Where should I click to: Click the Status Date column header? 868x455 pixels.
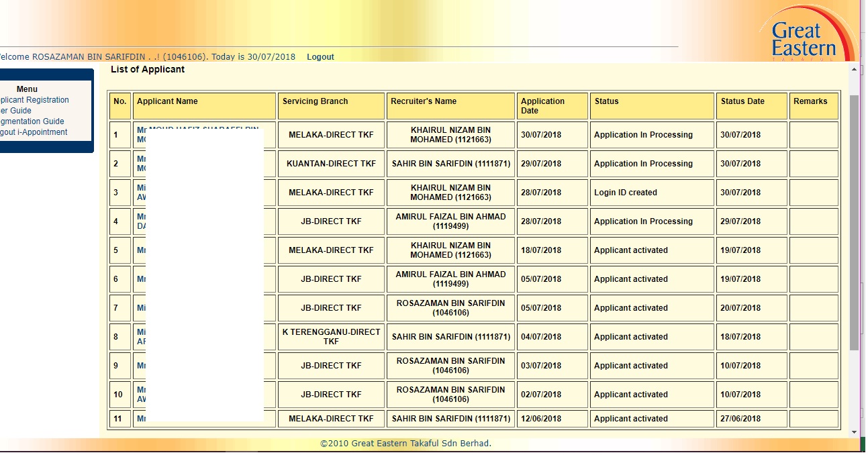(742, 101)
